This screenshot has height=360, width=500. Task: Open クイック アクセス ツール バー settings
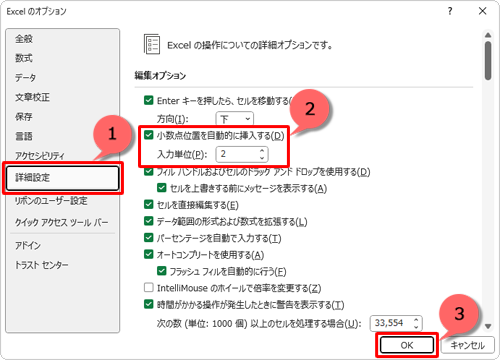click(x=62, y=222)
